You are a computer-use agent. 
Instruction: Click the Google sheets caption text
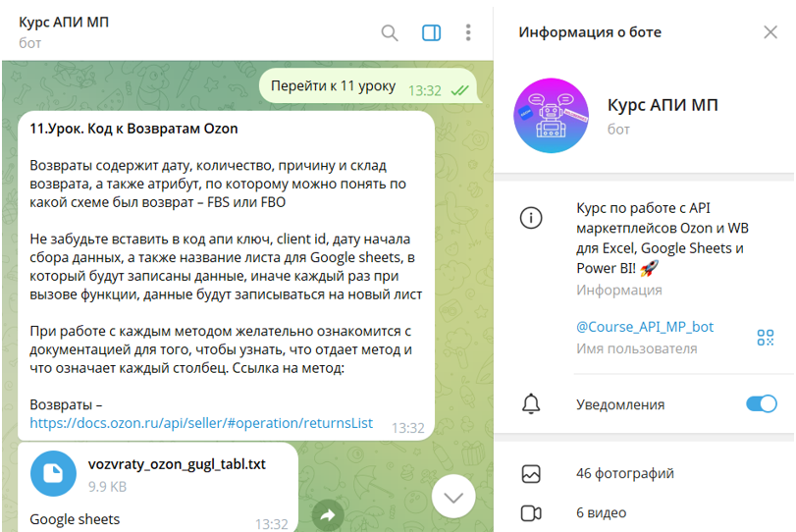coord(75,519)
